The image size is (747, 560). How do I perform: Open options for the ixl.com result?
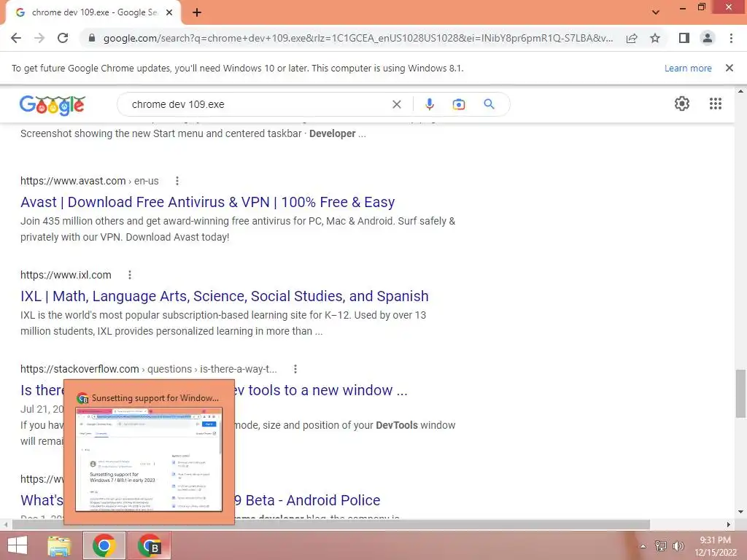[130, 275]
